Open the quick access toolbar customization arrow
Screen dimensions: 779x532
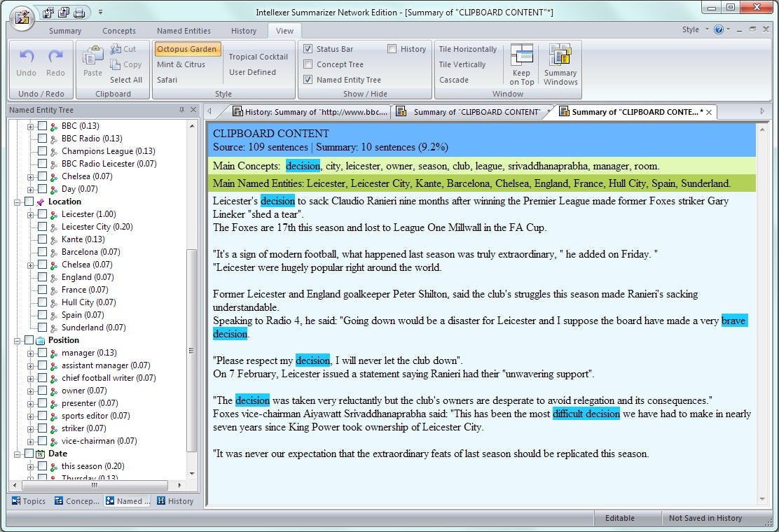(x=101, y=12)
